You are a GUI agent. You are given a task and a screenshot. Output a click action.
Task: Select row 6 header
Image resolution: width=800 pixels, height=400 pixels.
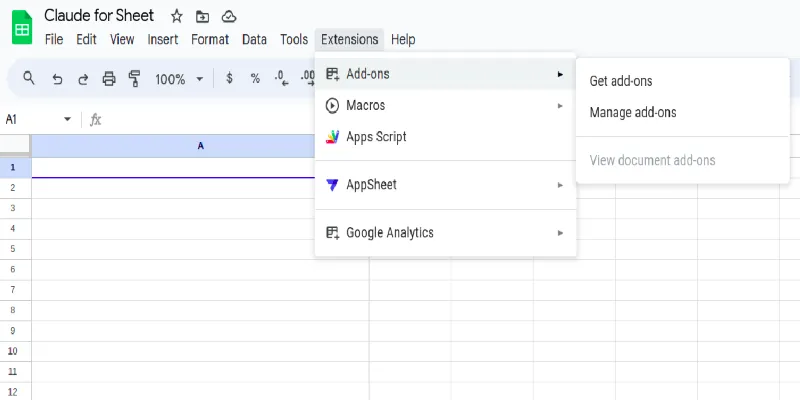tap(15, 270)
